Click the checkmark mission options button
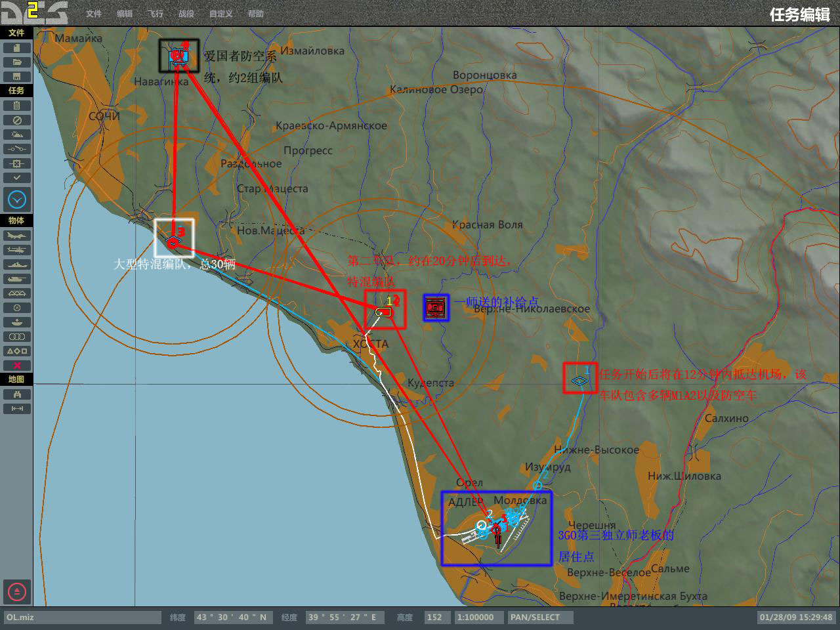Screen dimensions: 840x630 pyautogui.click(x=16, y=178)
